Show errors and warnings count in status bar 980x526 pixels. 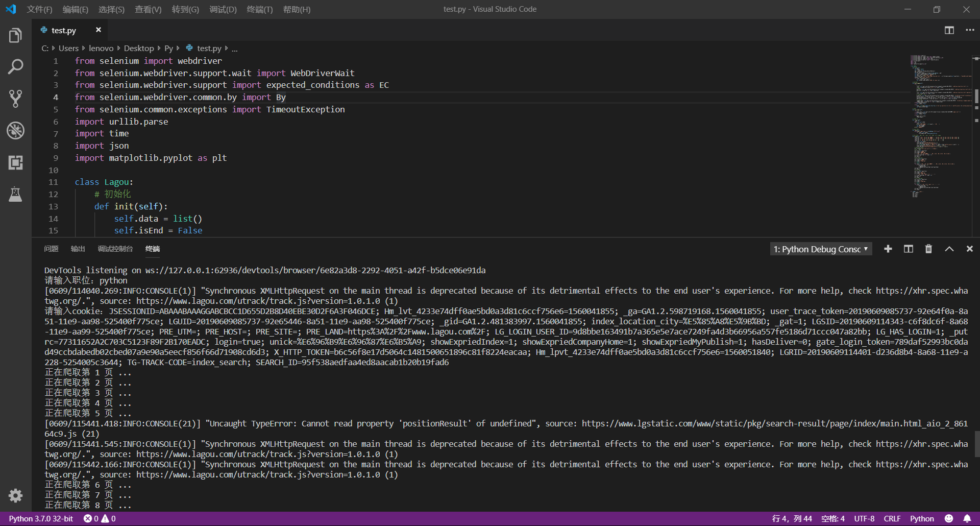(100, 518)
